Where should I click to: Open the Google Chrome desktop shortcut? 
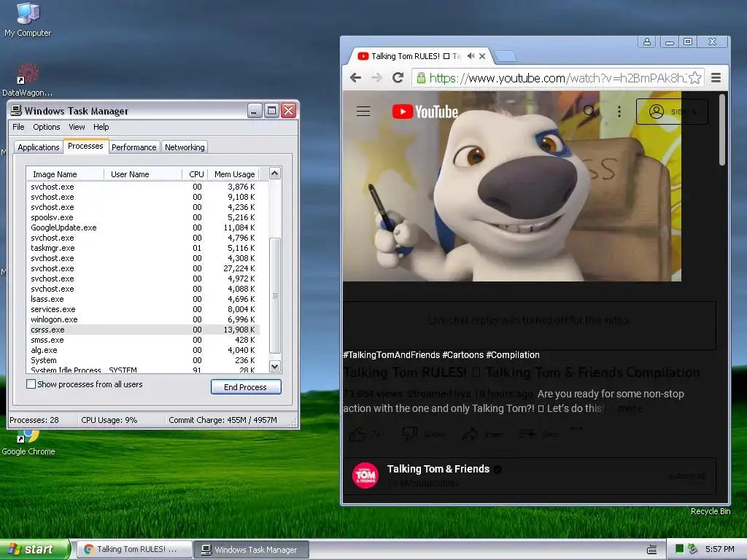pos(28,443)
